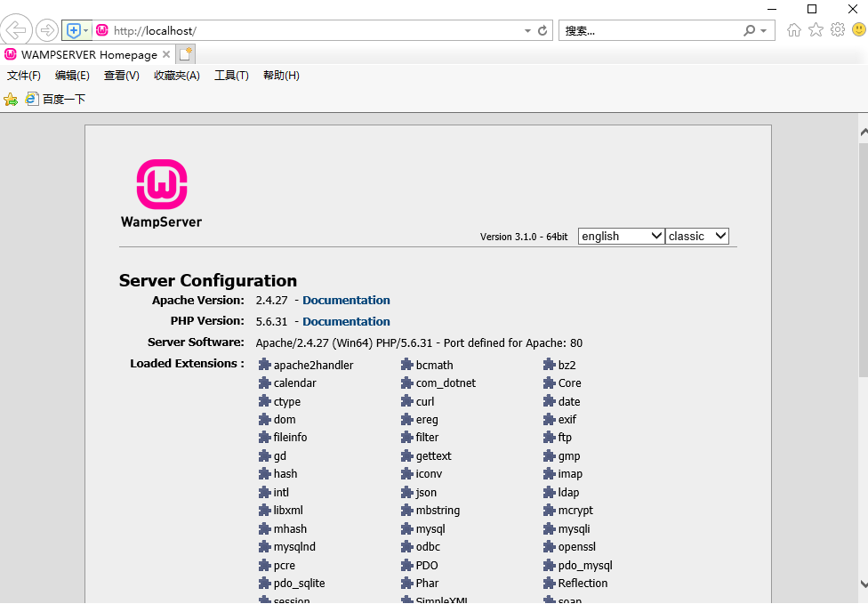Click the curl extension puzzle icon
Viewport: 868px width, 604px height.
407,401
